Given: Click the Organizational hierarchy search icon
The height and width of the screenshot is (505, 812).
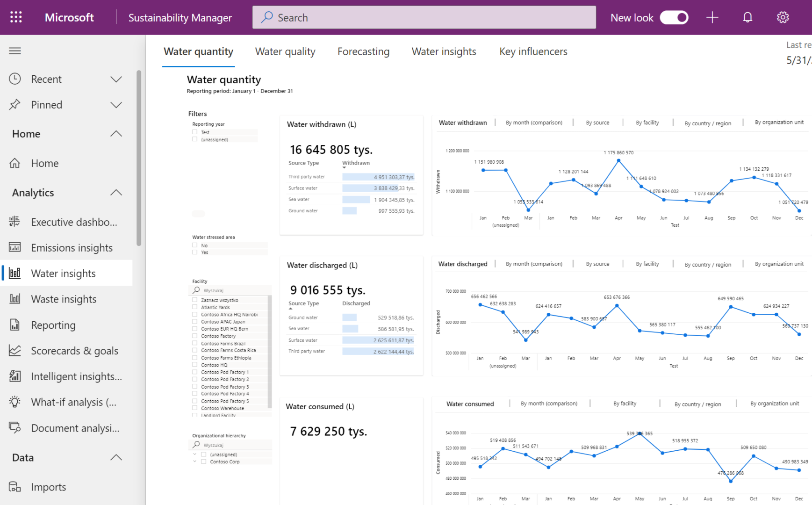Looking at the screenshot, I should (x=196, y=444).
